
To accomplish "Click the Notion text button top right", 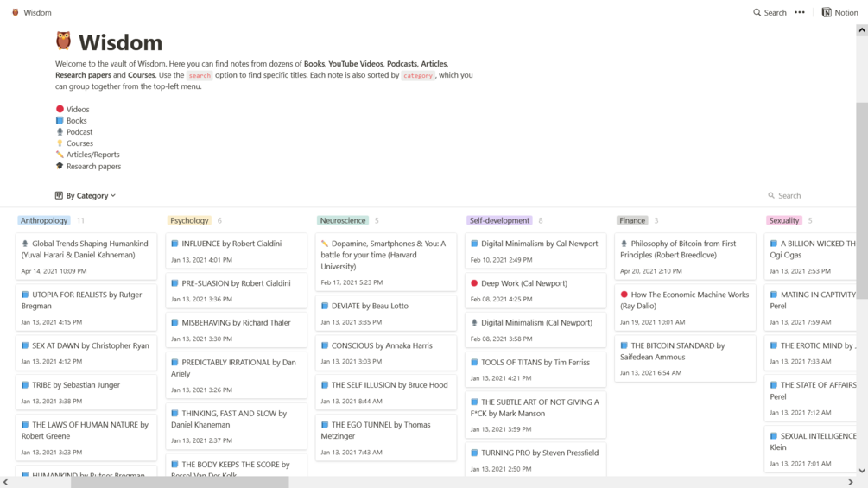I will coord(846,12).
